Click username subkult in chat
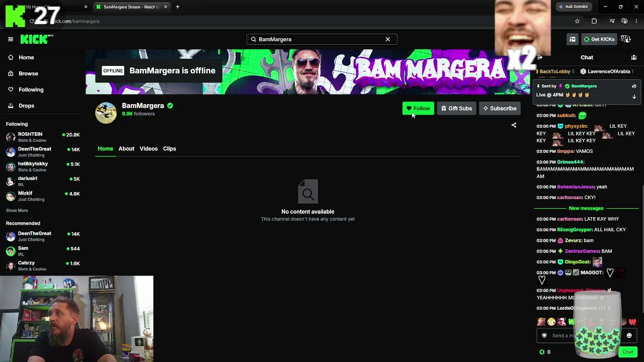This screenshot has width=644, height=362. pos(566,116)
